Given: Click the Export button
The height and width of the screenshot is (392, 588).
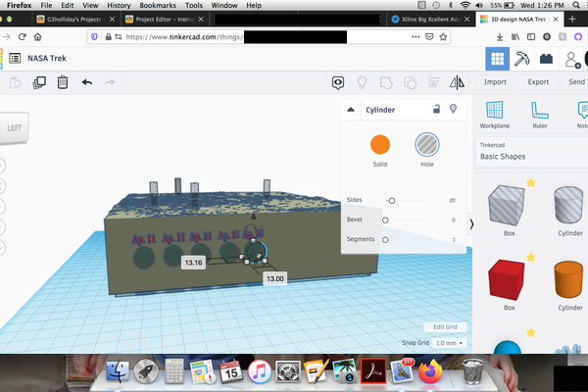Looking at the screenshot, I should coord(538,82).
